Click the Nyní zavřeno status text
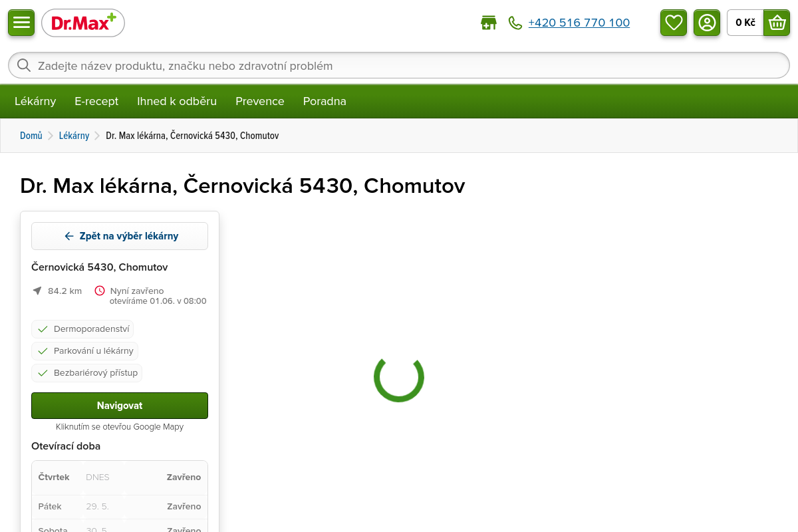The height and width of the screenshot is (532, 798). (137, 291)
